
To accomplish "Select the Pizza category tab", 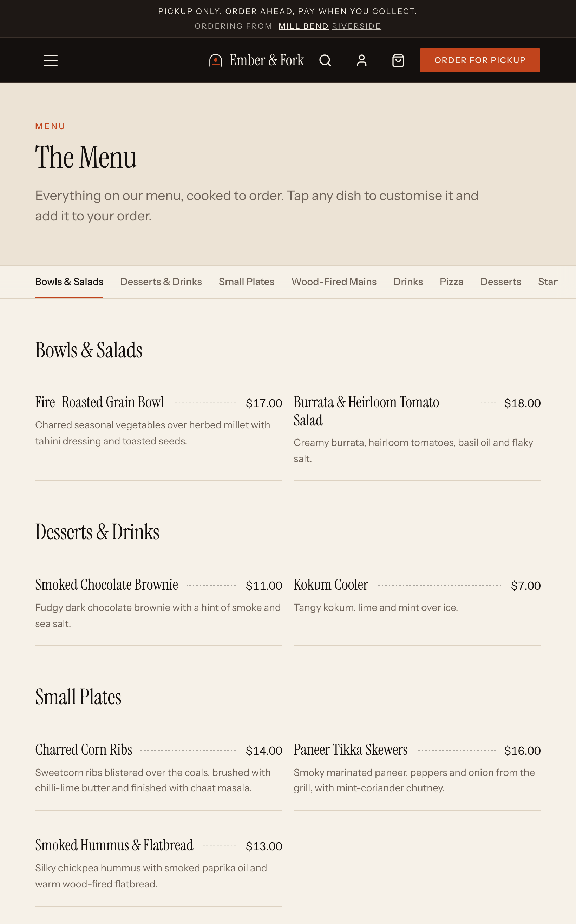I will [x=451, y=282].
